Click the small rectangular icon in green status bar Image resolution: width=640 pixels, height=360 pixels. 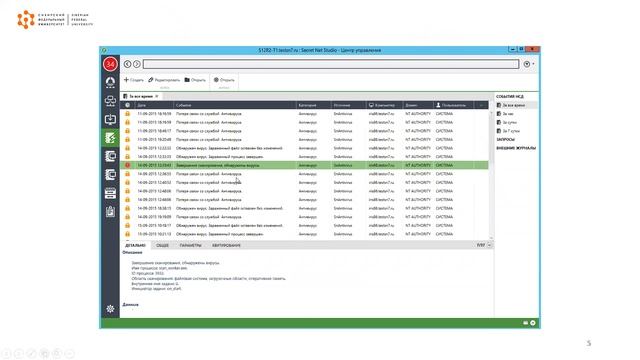[x=526, y=323]
